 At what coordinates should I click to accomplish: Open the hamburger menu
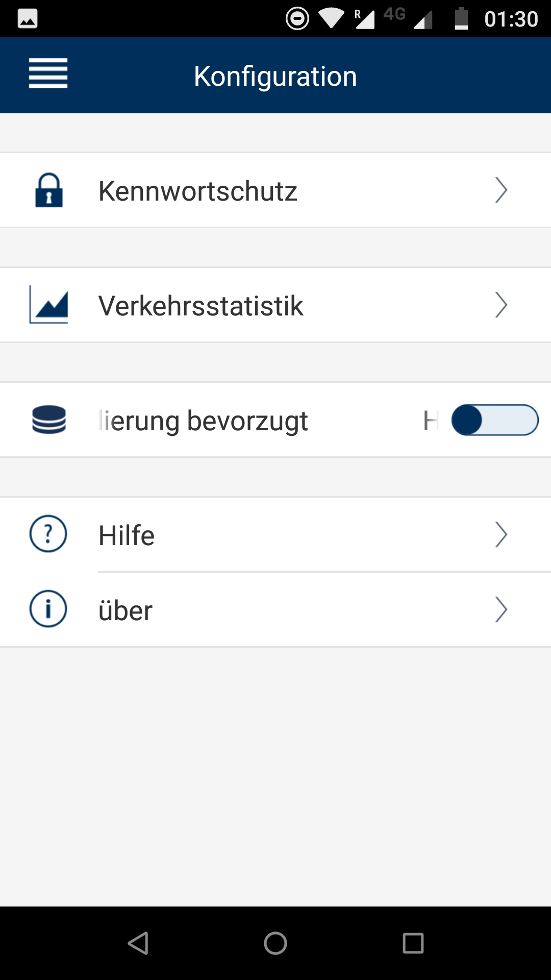click(48, 73)
